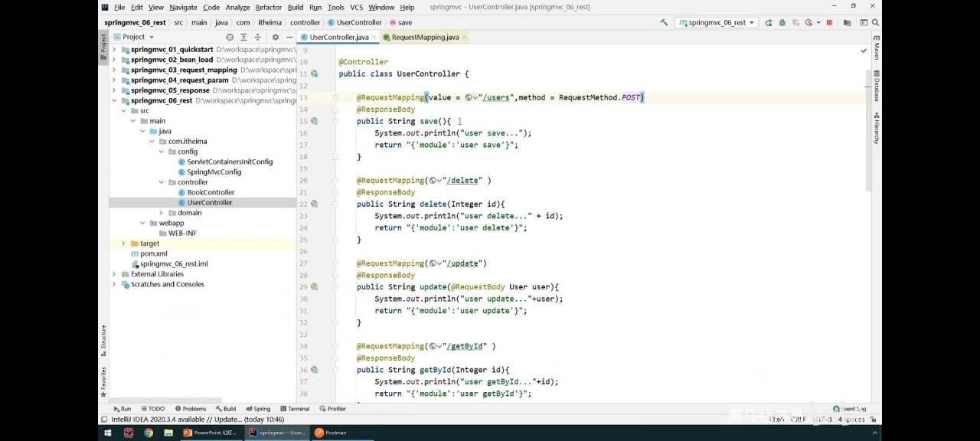Screen dimensions: 980x441
Task: Click the Expand All icon in Project panel
Action: (243, 37)
